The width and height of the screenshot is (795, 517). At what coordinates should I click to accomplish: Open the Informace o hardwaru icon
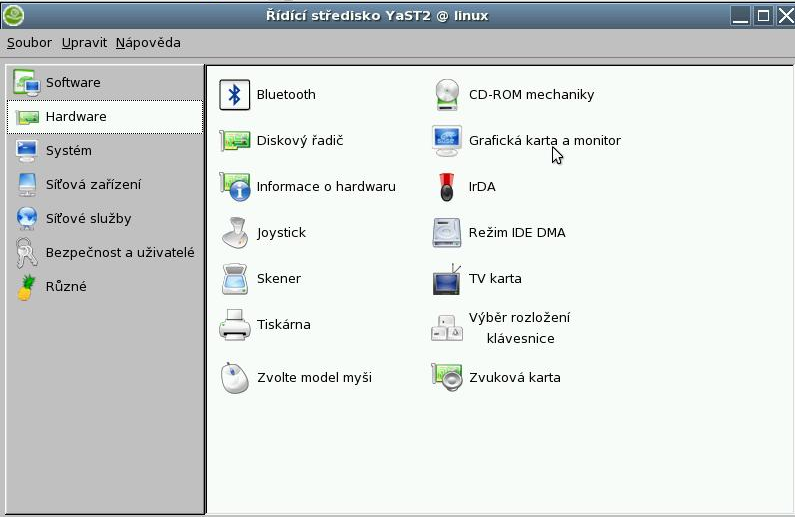click(235, 187)
